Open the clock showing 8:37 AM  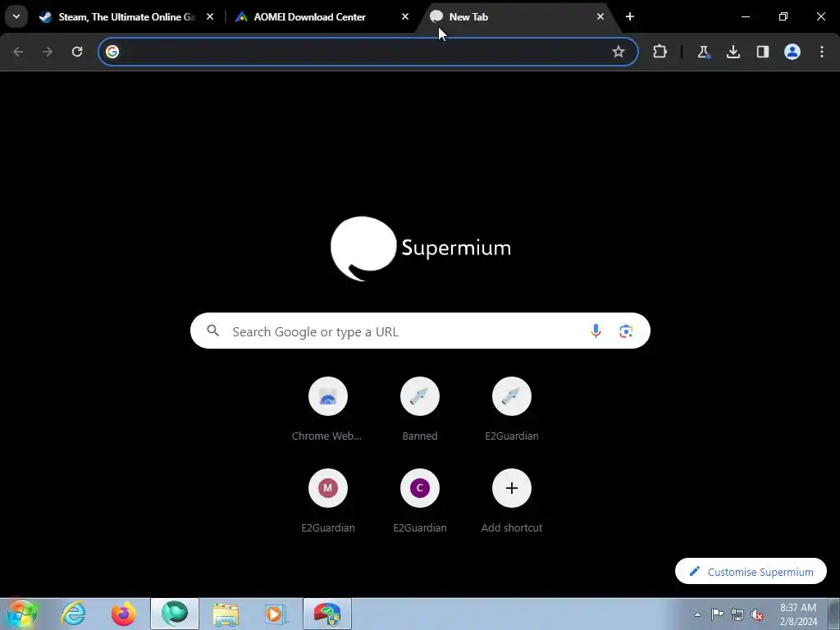click(798, 614)
